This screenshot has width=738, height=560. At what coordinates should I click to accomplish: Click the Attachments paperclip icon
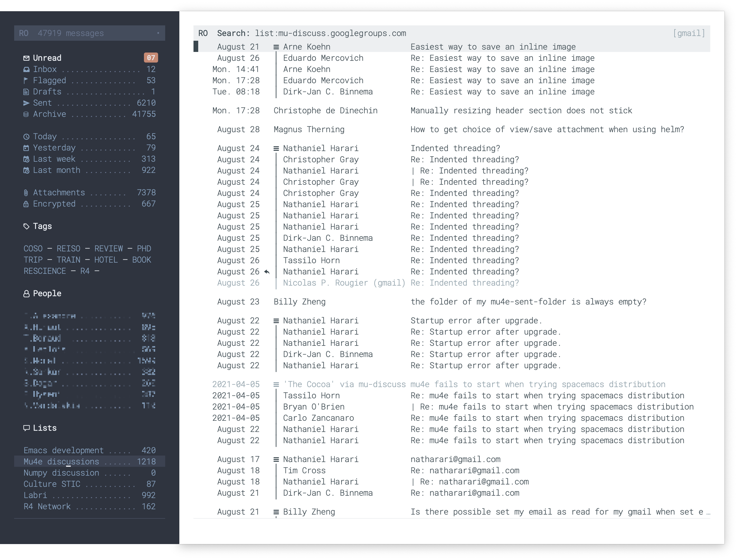(x=26, y=193)
